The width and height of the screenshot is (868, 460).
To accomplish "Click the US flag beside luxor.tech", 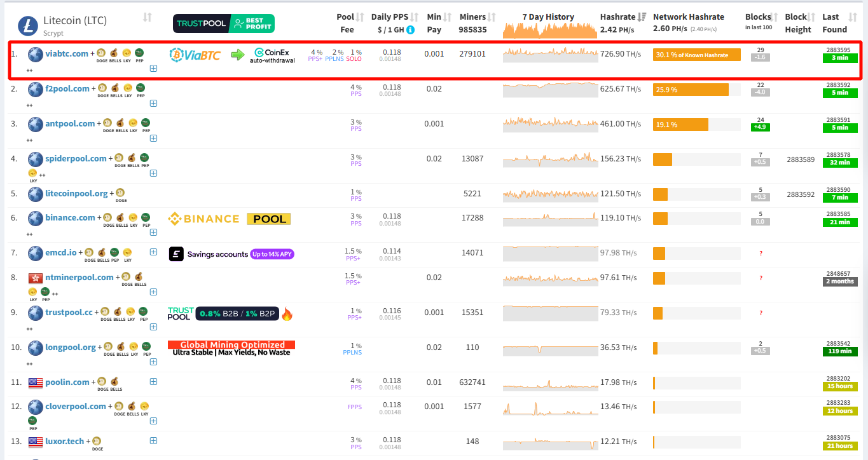I will (x=35, y=442).
